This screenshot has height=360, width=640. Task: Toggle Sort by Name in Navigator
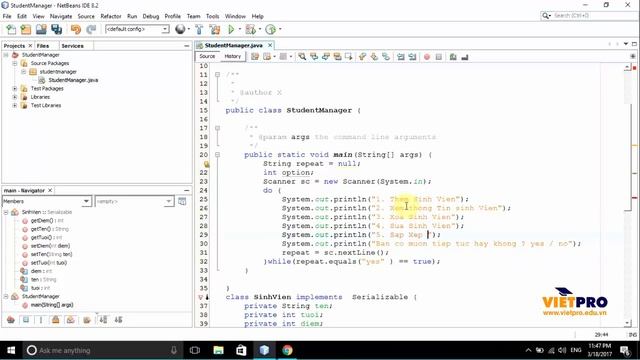tap(103, 320)
